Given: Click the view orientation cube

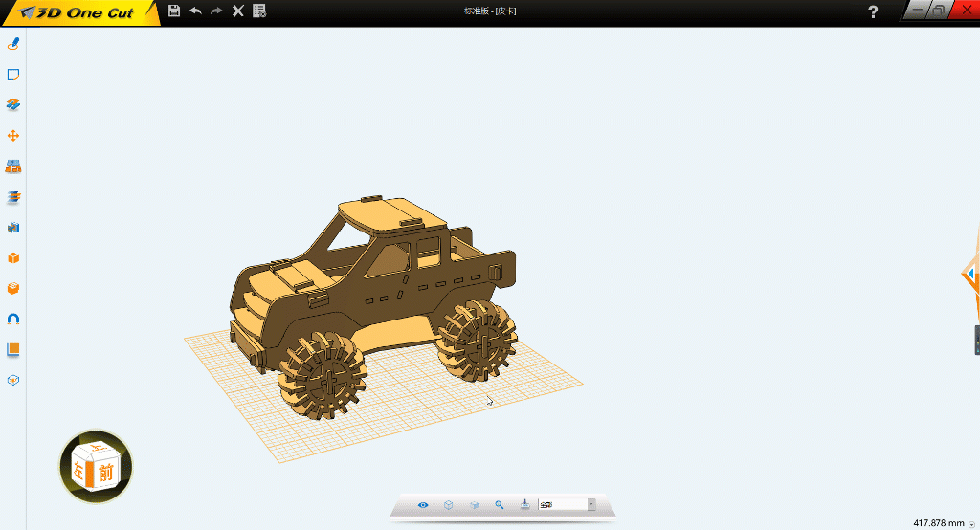Looking at the screenshot, I should [95, 467].
